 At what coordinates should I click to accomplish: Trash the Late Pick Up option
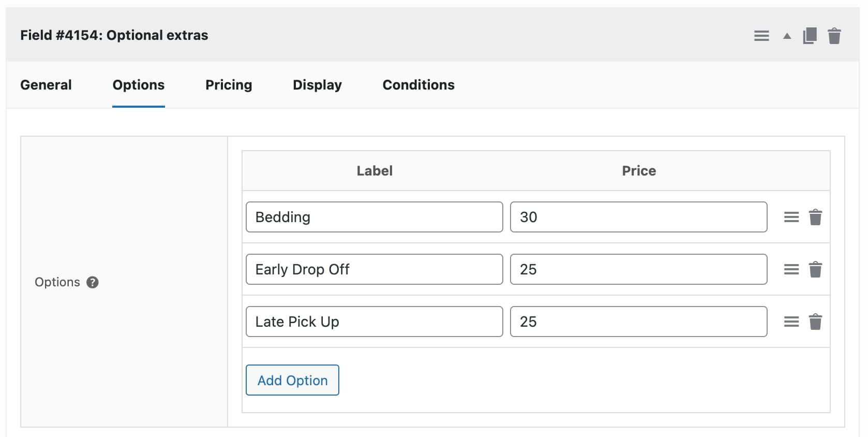click(x=815, y=322)
